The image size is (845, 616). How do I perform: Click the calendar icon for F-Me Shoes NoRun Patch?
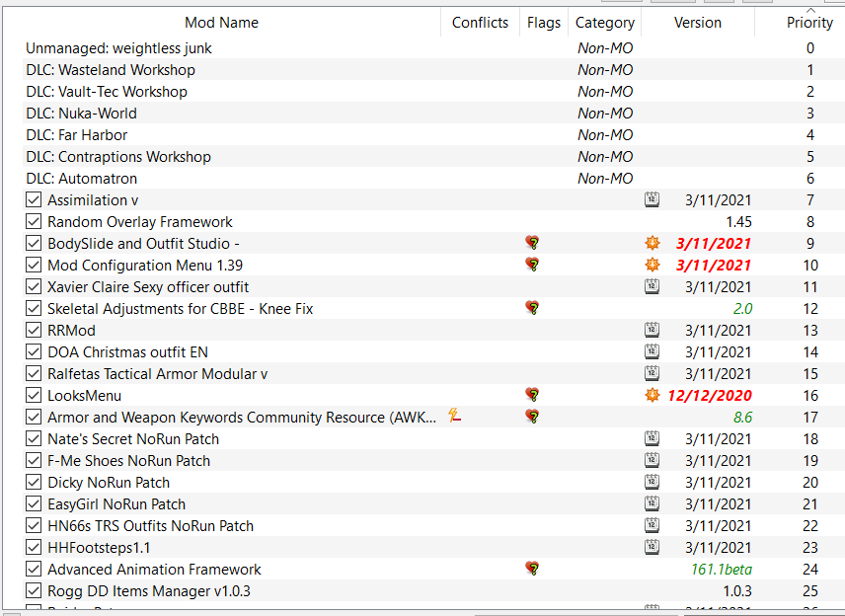coord(653,460)
